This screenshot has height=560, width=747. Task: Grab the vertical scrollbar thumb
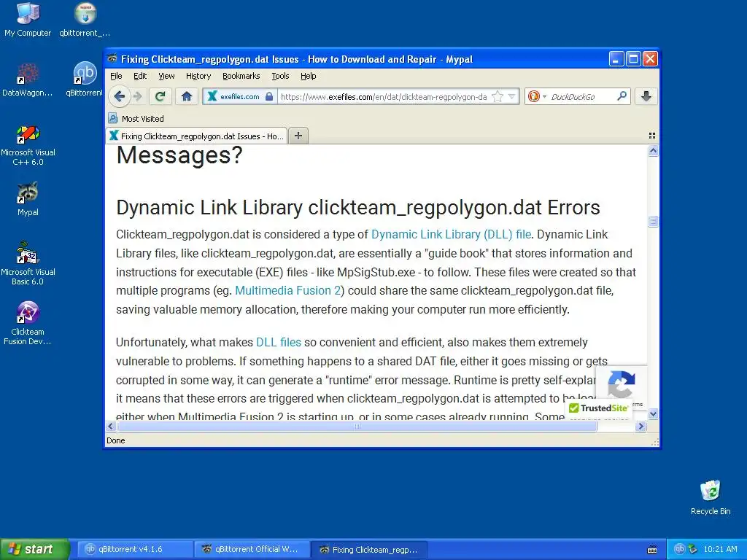coord(653,221)
